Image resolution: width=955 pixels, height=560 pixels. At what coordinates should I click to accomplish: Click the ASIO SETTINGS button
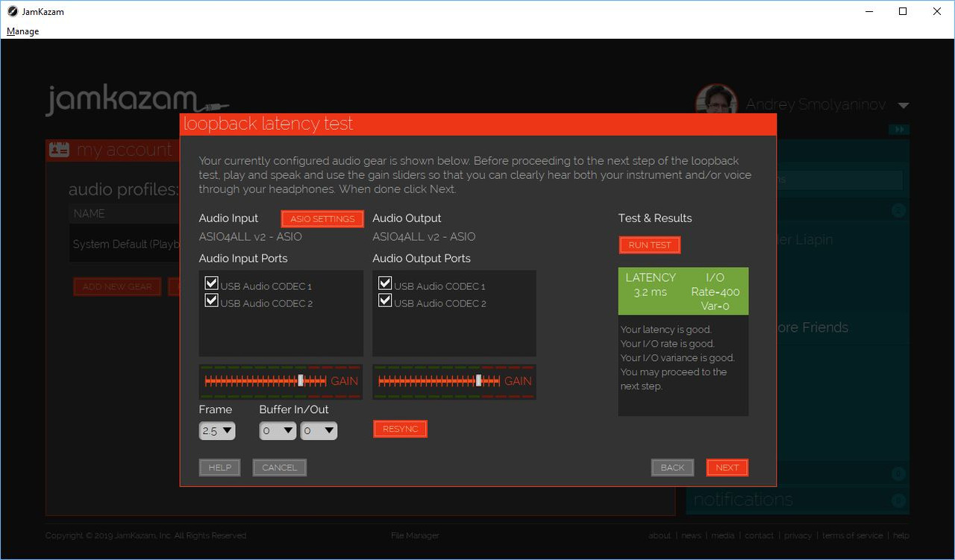pyautogui.click(x=322, y=218)
